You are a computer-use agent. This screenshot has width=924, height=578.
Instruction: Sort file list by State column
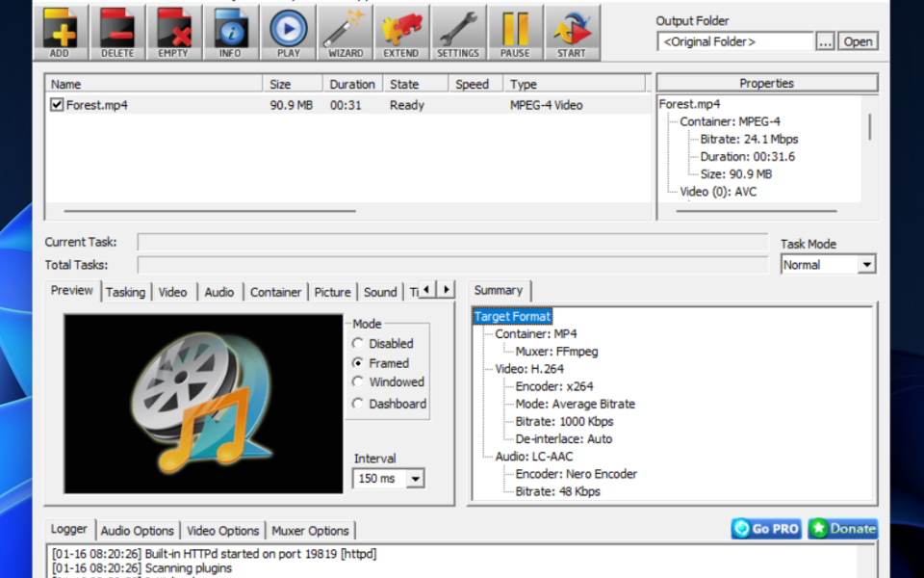click(x=416, y=85)
